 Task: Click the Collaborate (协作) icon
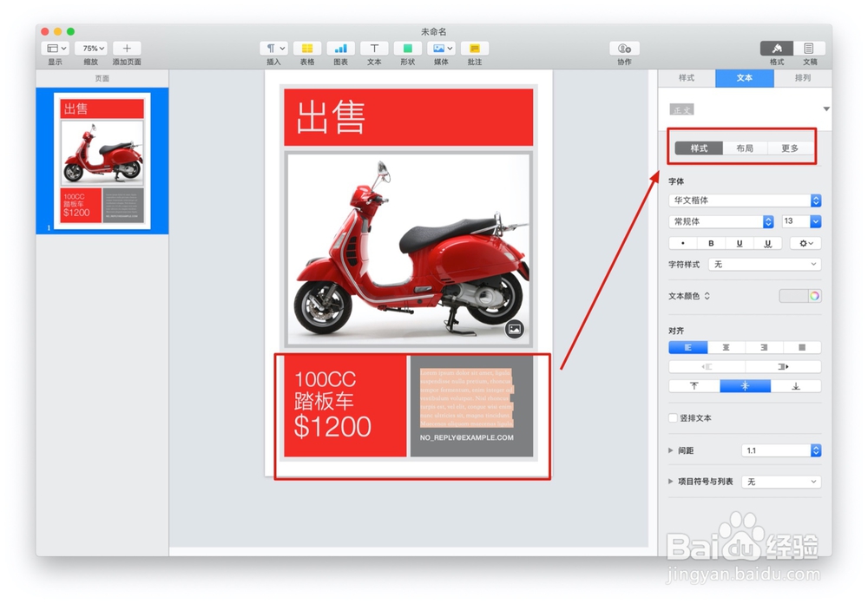pyautogui.click(x=624, y=49)
